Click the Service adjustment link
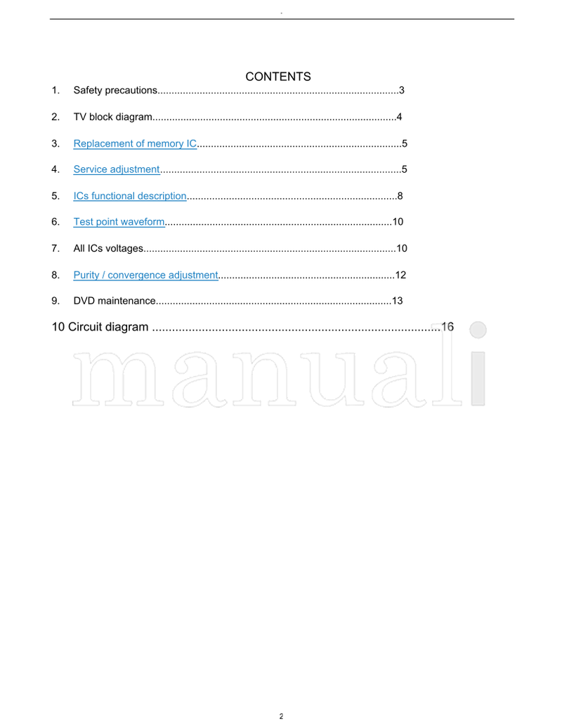The height and width of the screenshot is (728, 562). pyautogui.click(x=117, y=169)
